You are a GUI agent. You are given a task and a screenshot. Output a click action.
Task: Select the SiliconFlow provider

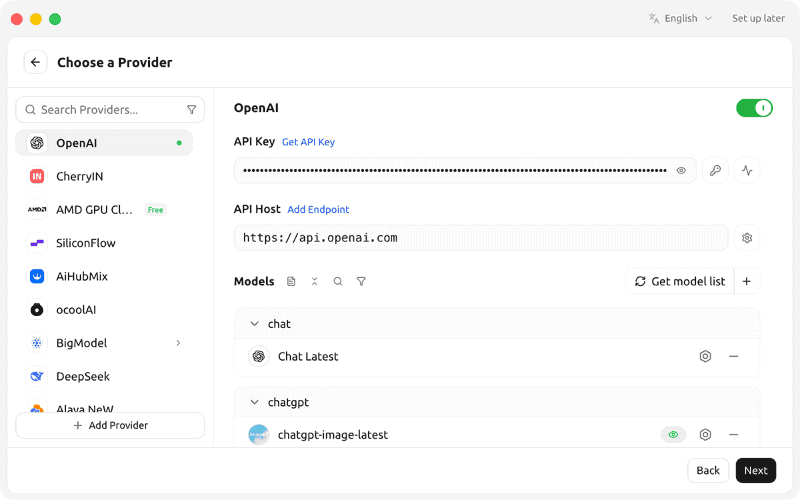(104, 243)
